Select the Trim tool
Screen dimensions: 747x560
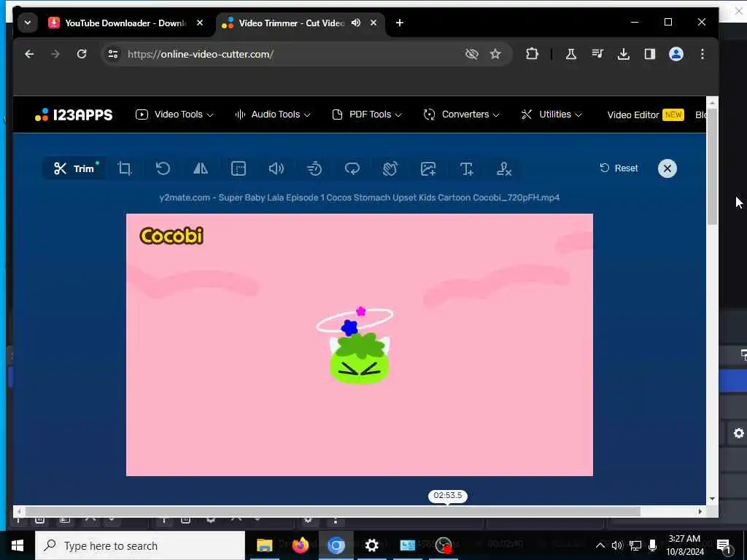[x=74, y=168]
